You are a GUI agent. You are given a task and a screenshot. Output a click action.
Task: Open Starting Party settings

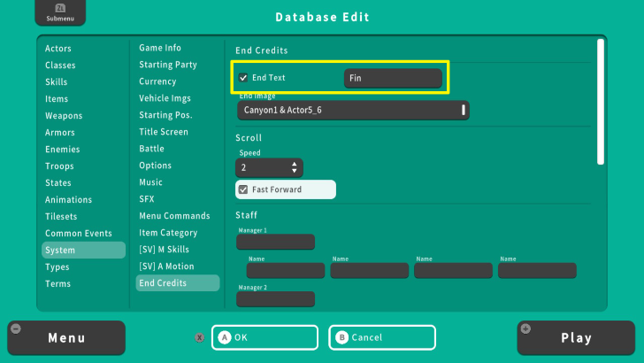pyautogui.click(x=168, y=65)
